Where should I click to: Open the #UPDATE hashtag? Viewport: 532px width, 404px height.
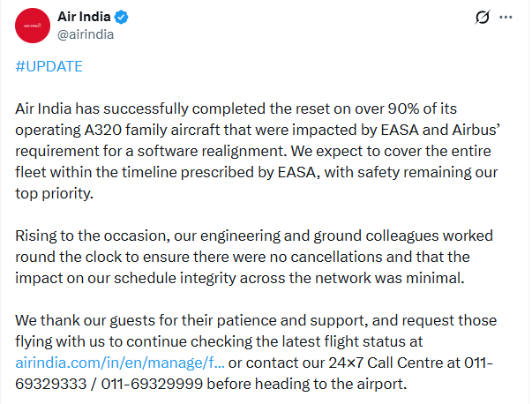coord(49,68)
